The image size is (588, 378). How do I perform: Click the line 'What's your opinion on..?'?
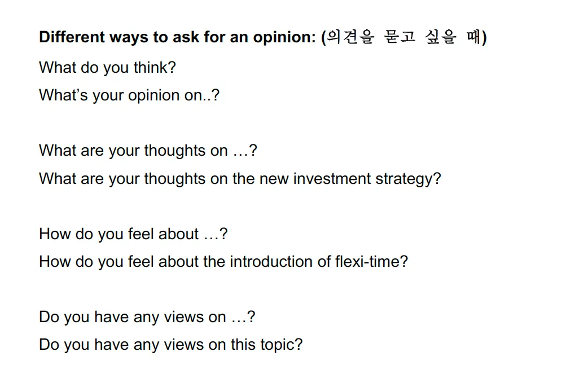[x=129, y=95]
